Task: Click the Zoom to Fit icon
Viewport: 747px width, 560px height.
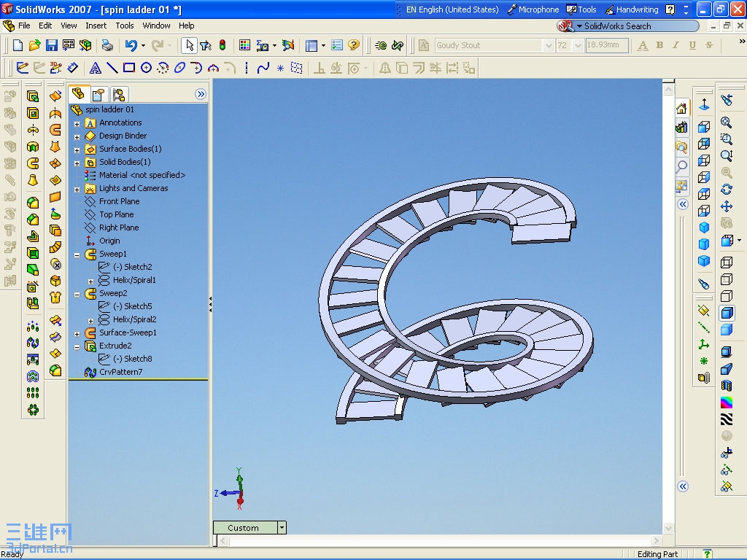Action: (726, 122)
